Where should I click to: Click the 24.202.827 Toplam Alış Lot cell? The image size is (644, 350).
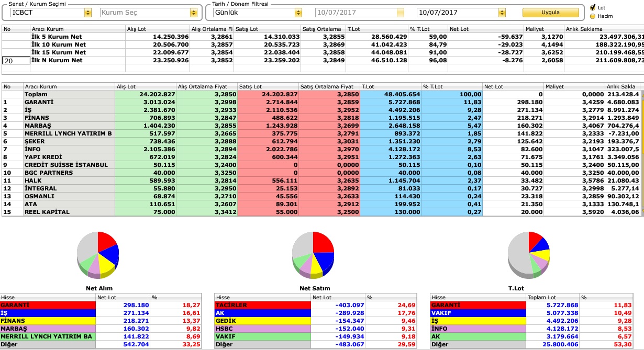[146, 94]
